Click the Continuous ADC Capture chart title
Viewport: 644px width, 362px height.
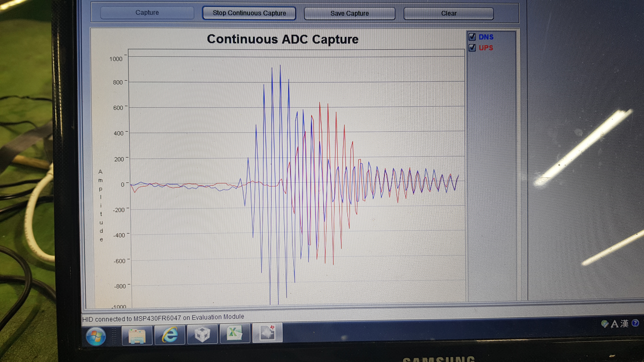point(283,39)
